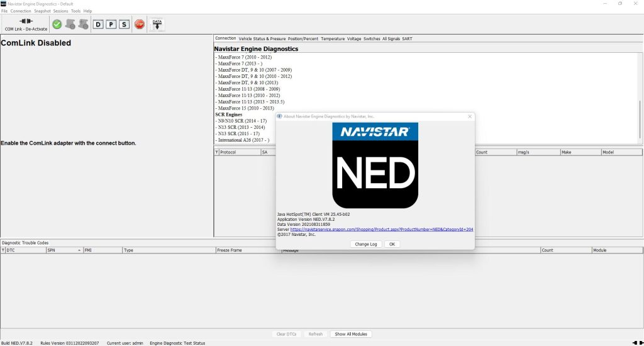Click the D toolbar button
The height and width of the screenshot is (346, 644).
(x=97, y=25)
